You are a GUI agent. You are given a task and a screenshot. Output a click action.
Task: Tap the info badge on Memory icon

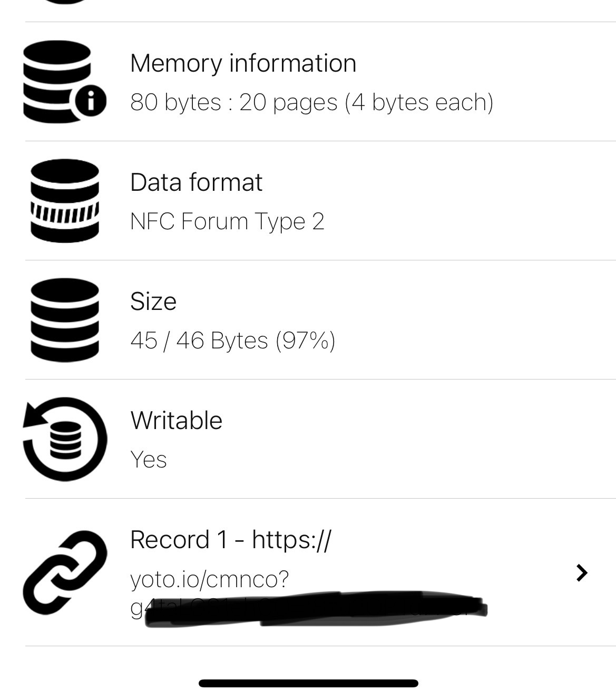(x=90, y=100)
